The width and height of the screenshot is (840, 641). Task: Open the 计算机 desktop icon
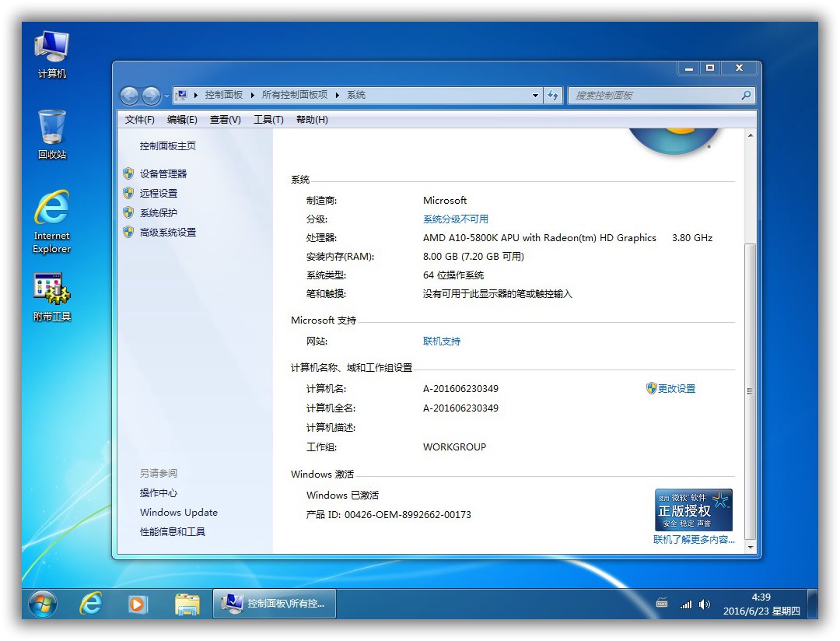pos(51,54)
